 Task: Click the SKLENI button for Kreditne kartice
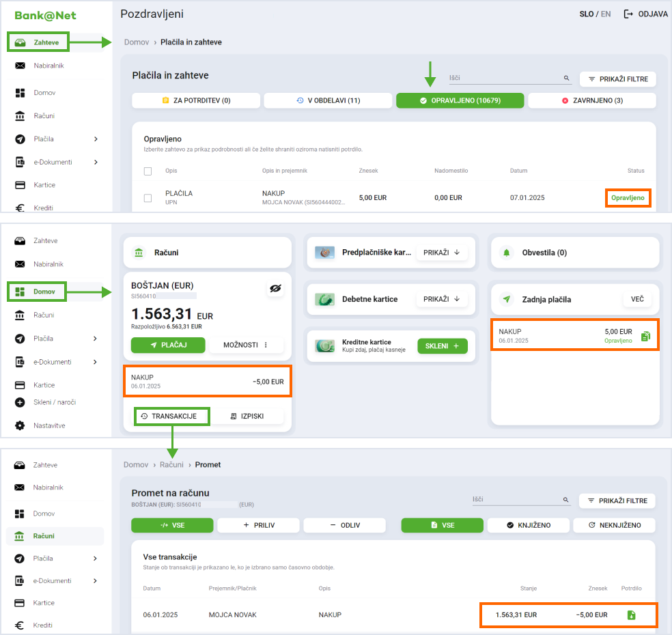[442, 346]
